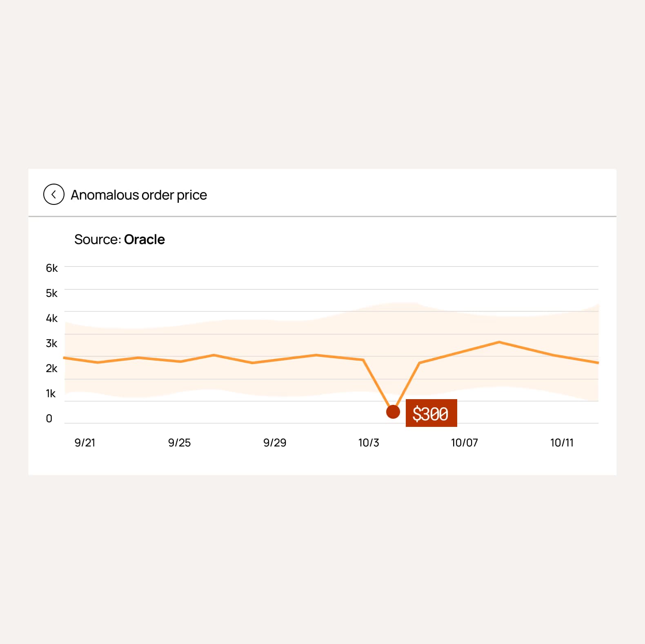Click the 3k gridline label
This screenshot has width=645, height=644.
pyautogui.click(x=51, y=343)
